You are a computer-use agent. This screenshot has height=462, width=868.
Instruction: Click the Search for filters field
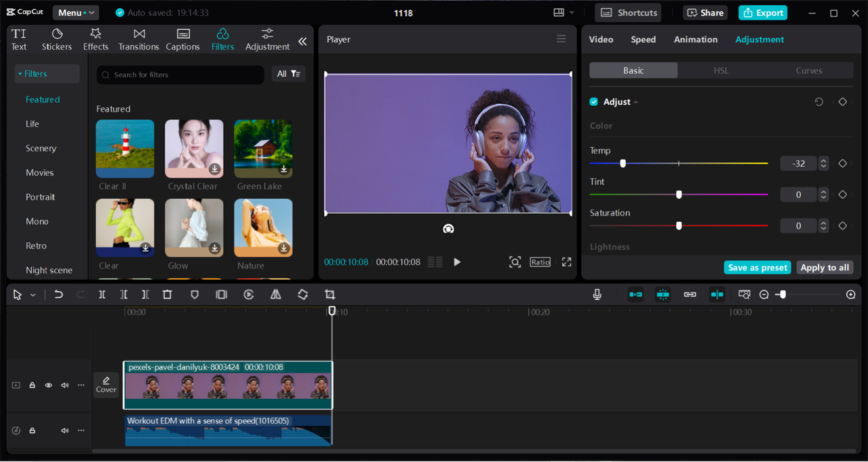click(x=180, y=75)
